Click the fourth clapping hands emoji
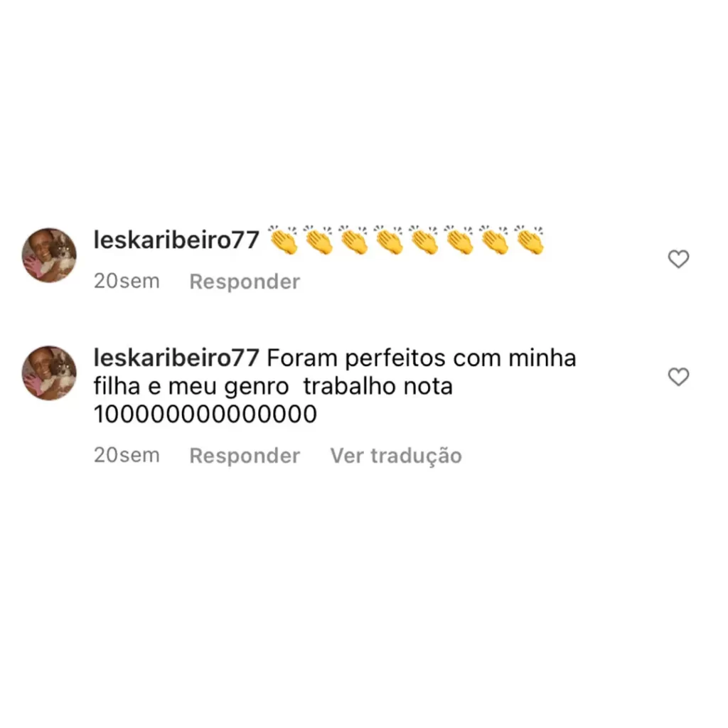 coord(389,240)
